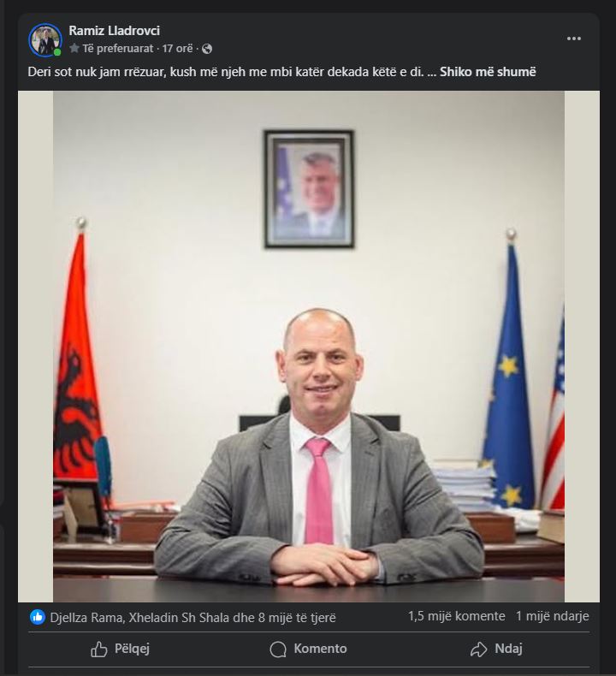
Task: Click the globe public-audience icon
Action: [x=207, y=49]
